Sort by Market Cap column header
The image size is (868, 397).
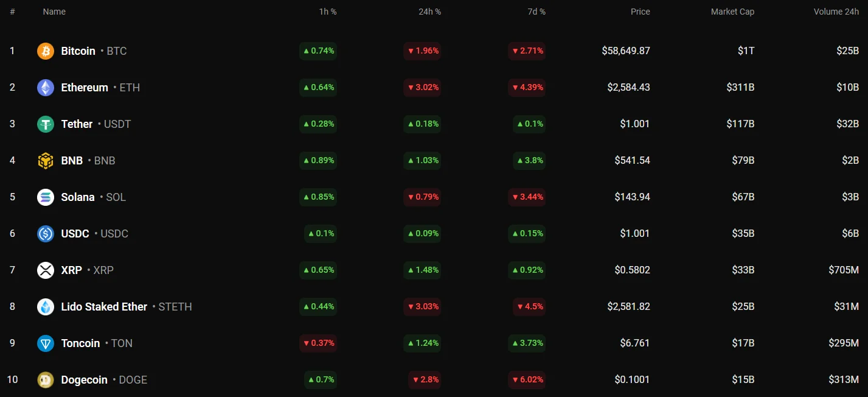(x=732, y=12)
